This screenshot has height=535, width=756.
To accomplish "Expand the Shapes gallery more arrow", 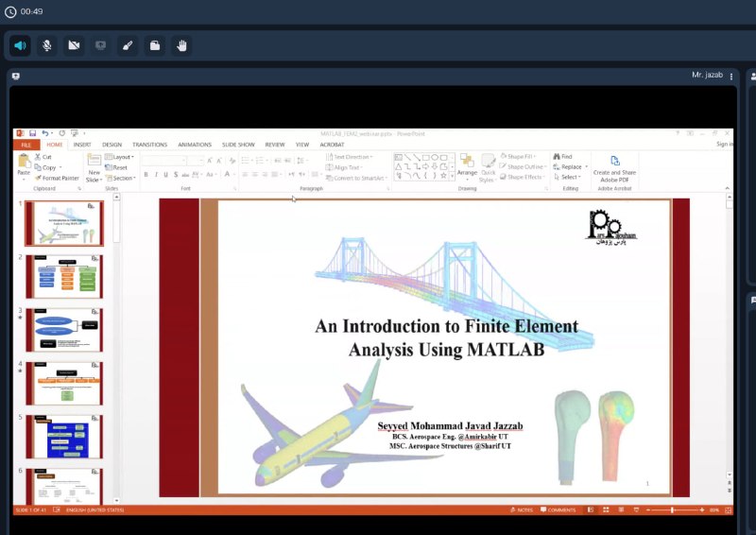I will (x=452, y=177).
